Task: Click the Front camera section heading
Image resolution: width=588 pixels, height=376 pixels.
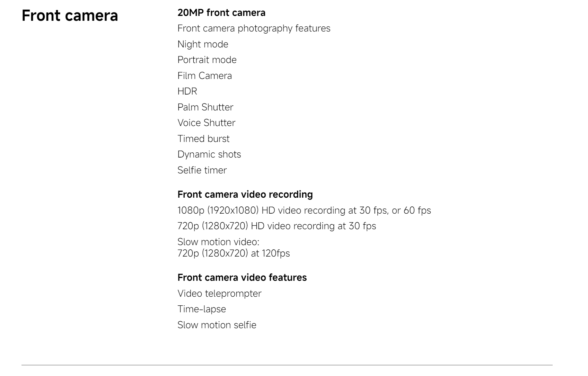Action: tap(70, 16)
